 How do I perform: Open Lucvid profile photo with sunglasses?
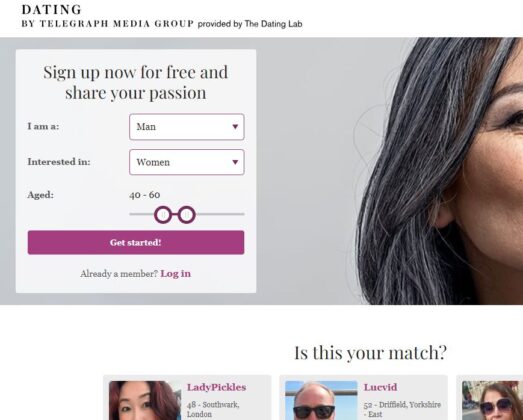click(321, 400)
